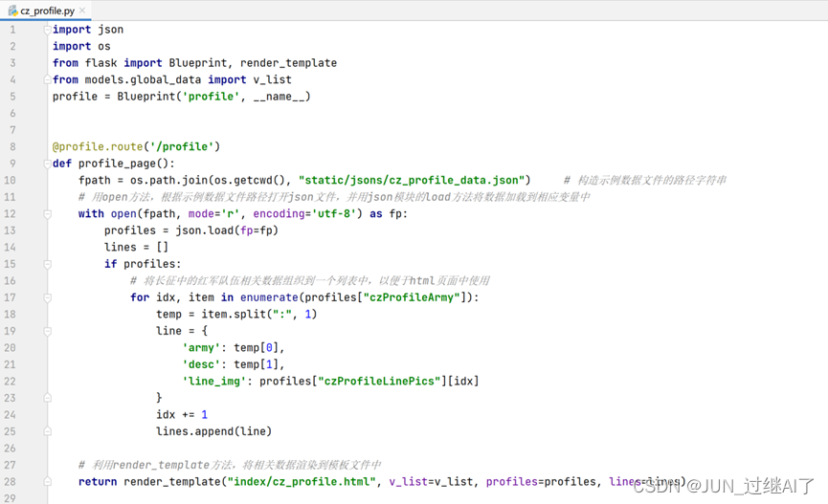Click on the '@profile.route' decorator
This screenshot has width=828, height=504.
(98, 146)
